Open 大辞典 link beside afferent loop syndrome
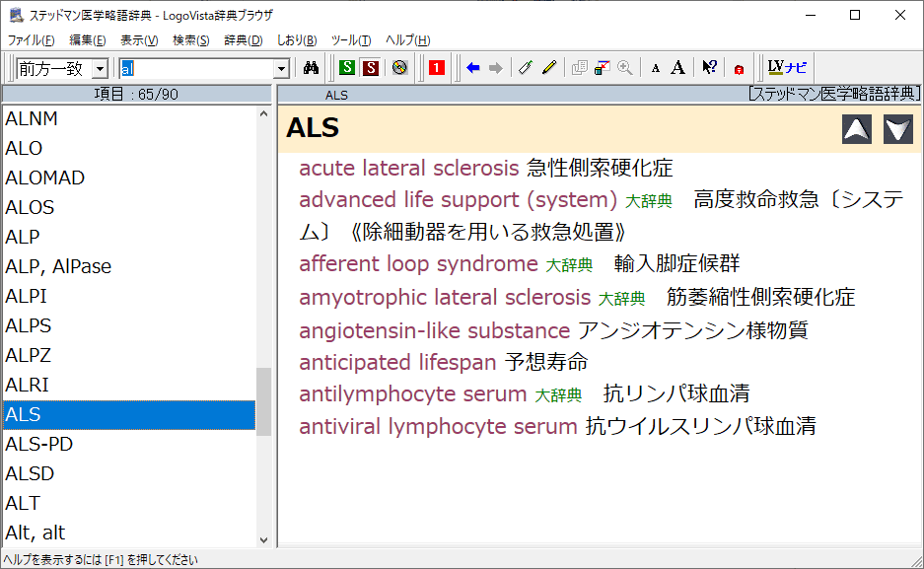Image resolution: width=924 pixels, height=569 pixels. pyautogui.click(x=569, y=265)
